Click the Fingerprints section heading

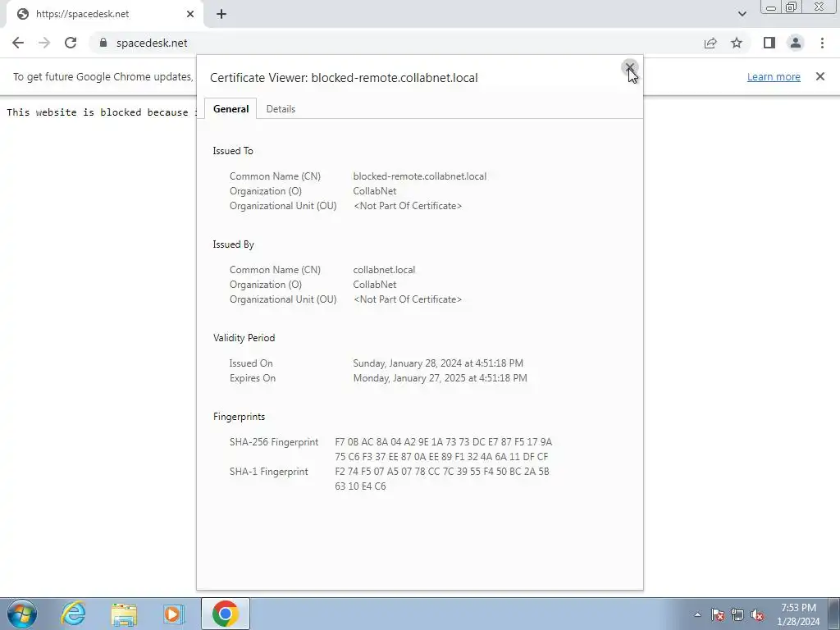(239, 417)
